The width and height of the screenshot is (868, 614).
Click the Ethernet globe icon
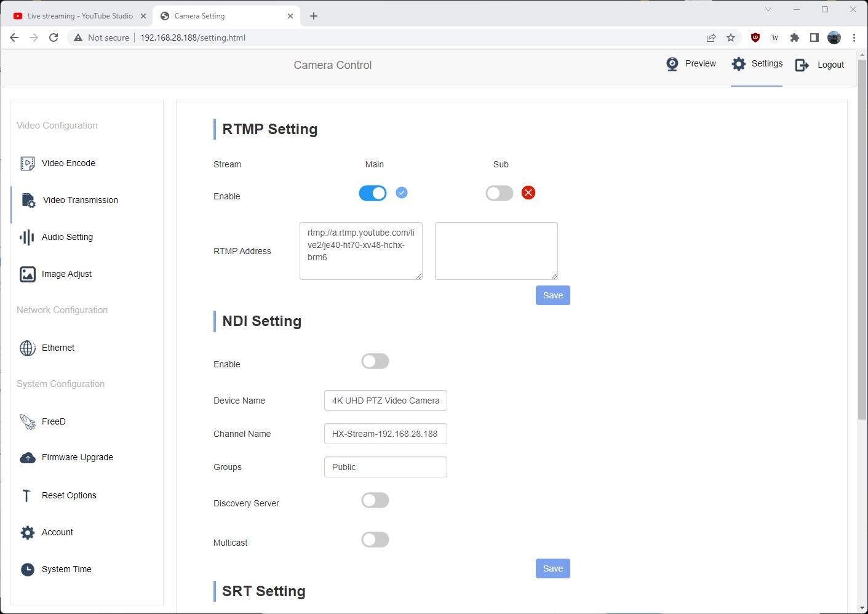coord(28,348)
